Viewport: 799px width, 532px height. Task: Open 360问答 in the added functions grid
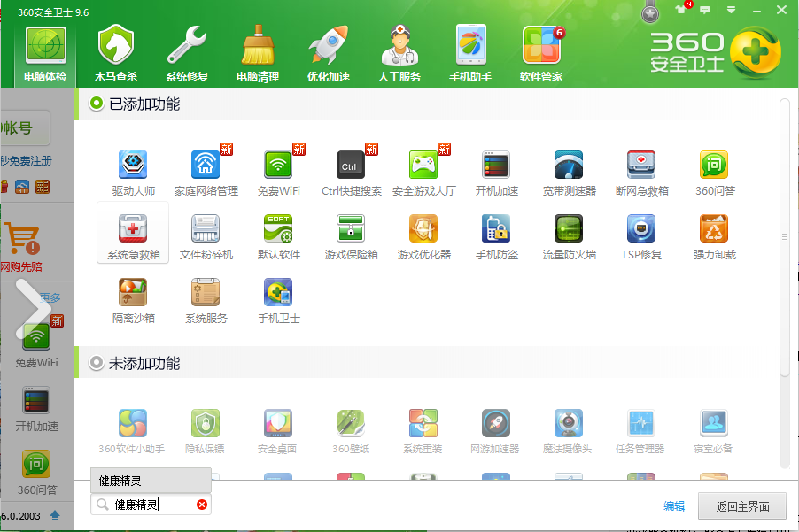[x=715, y=173]
